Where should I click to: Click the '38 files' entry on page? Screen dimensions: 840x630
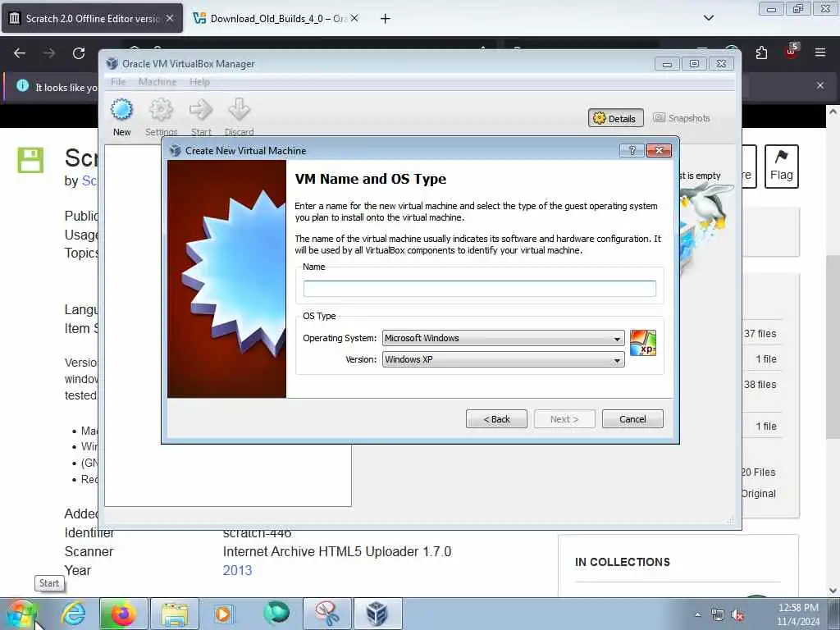(760, 385)
